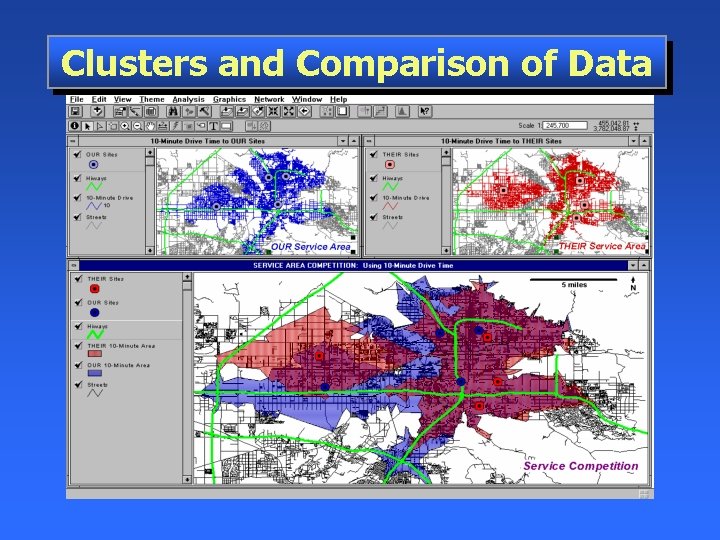The image size is (720, 540).
Task: Open dropdown arrow of OUR Sites view window
Action: 343,141
